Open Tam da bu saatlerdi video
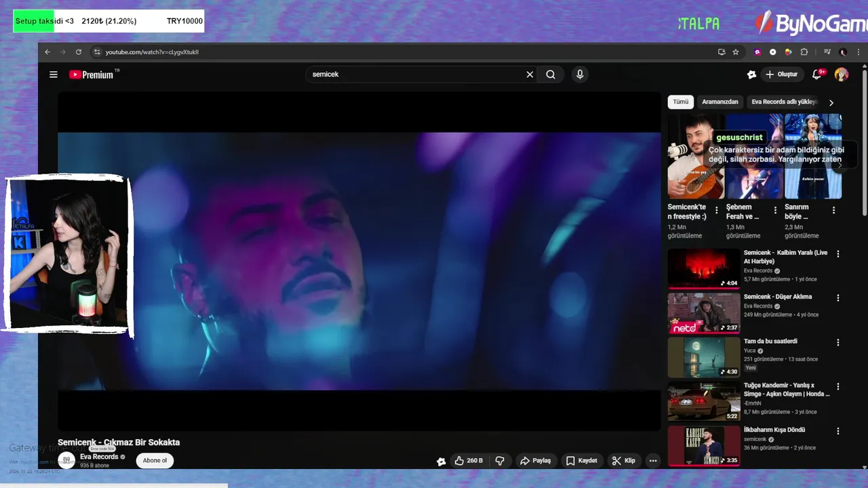The width and height of the screenshot is (868, 488). click(x=770, y=342)
